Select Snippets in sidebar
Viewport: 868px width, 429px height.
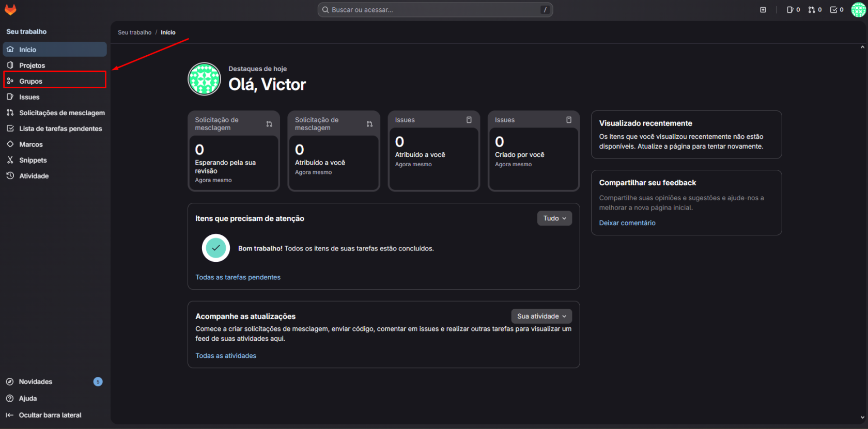[55, 160]
